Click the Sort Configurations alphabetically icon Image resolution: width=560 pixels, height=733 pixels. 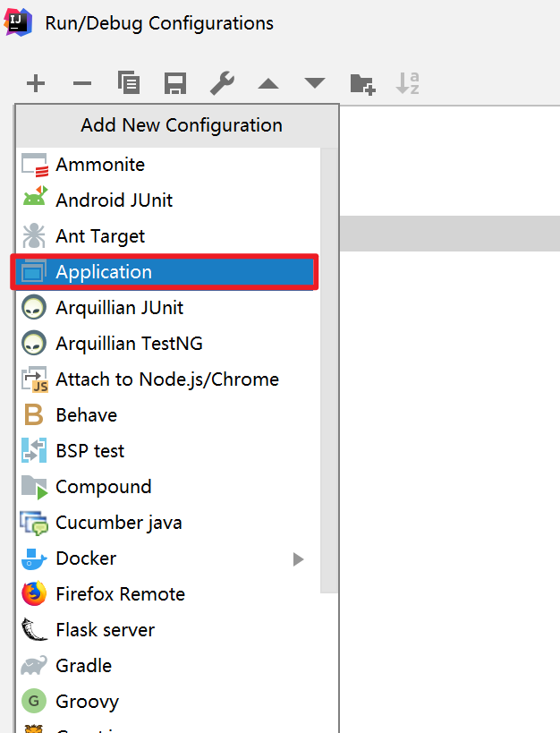click(408, 84)
